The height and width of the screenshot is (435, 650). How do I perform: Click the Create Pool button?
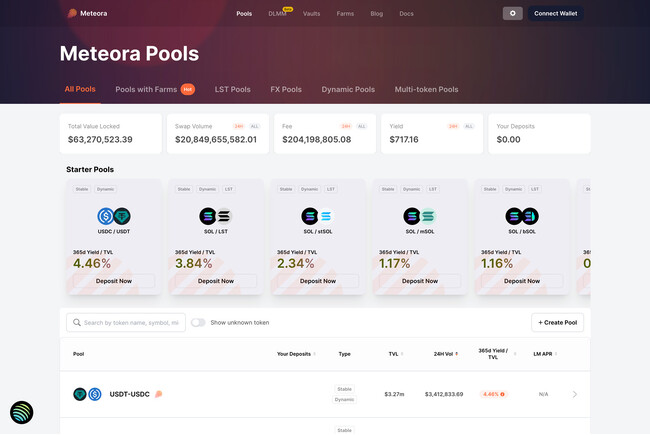click(x=557, y=322)
